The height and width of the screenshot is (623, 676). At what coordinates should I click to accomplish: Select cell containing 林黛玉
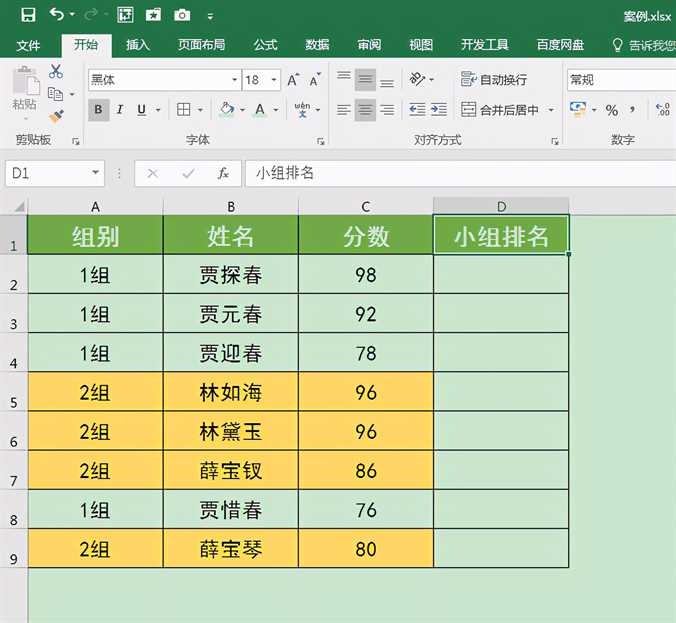(231, 432)
